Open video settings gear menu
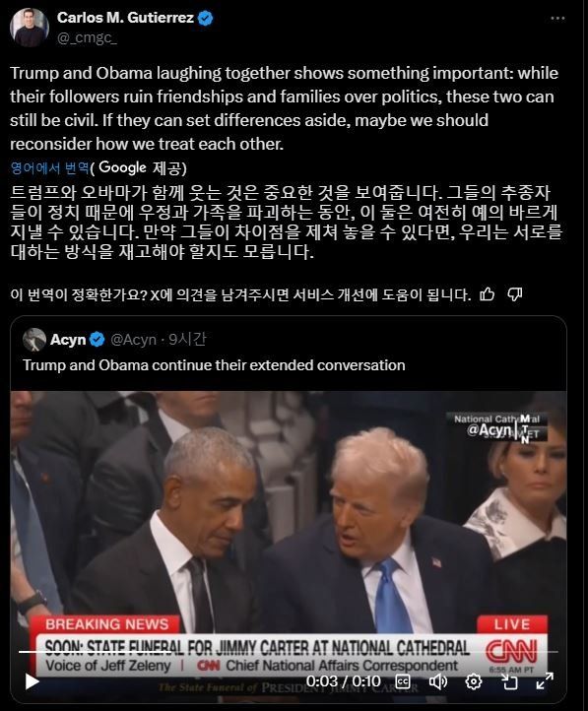Viewport: 588px width, 711px height. (474, 681)
